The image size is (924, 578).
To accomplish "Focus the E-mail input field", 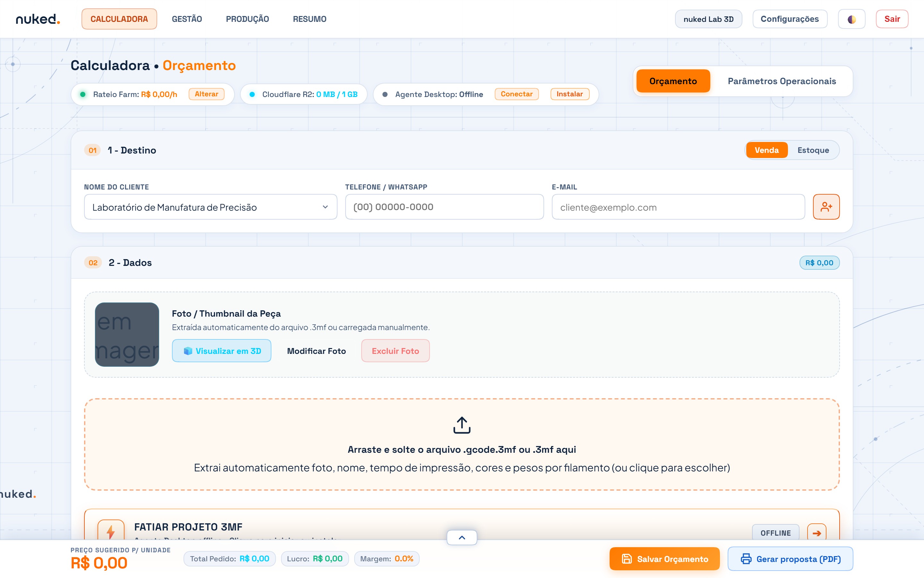I will pos(678,207).
